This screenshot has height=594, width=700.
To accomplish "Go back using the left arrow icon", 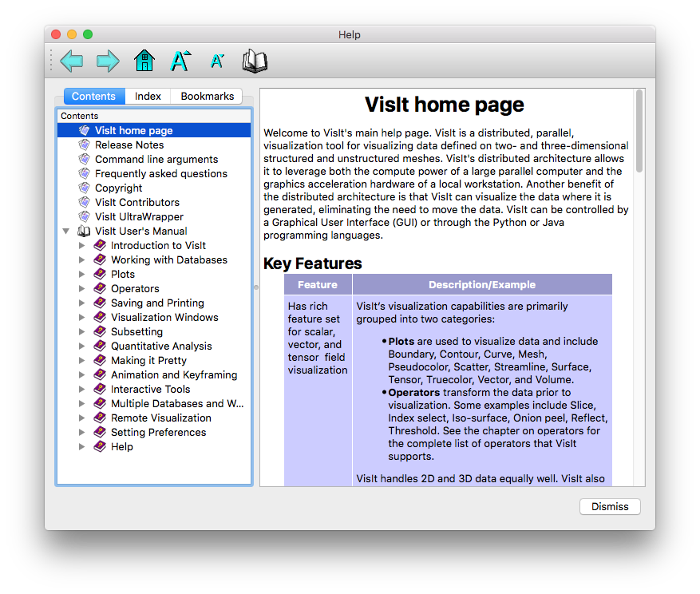I will (71, 61).
